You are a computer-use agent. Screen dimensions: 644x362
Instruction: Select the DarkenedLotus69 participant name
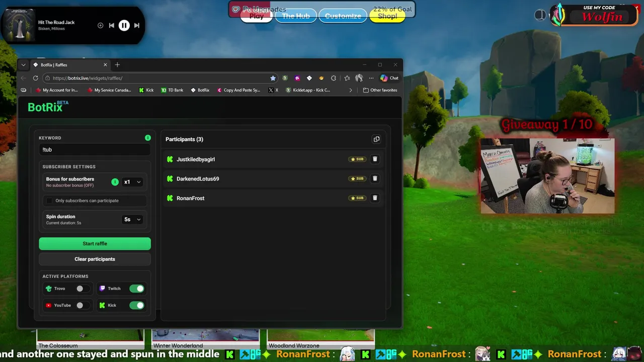[198, 179]
